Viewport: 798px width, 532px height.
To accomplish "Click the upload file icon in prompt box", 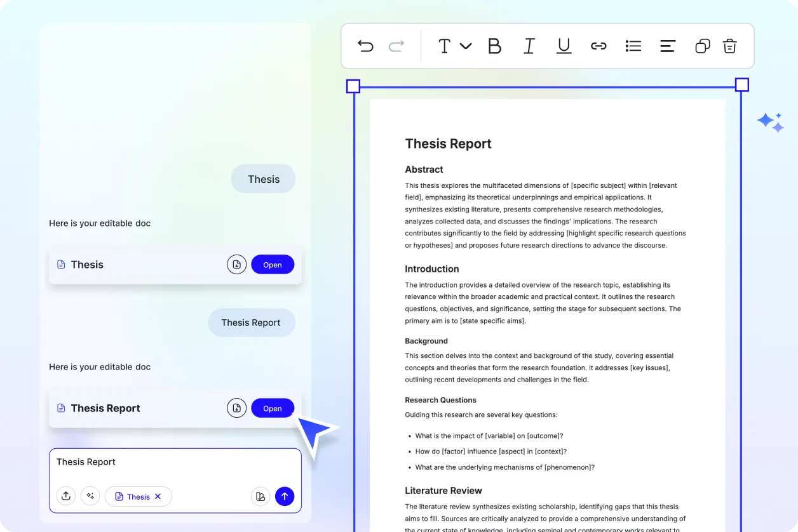I will click(x=66, y=496).
